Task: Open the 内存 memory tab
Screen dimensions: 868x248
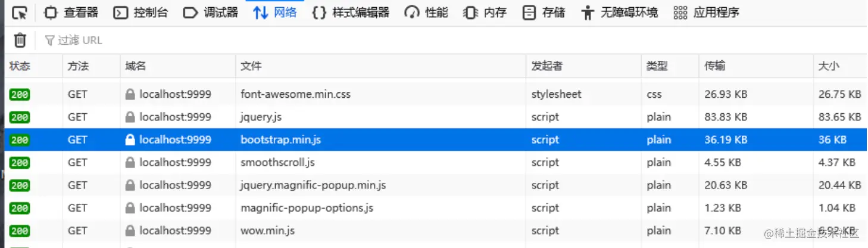Action: point(485,13)
